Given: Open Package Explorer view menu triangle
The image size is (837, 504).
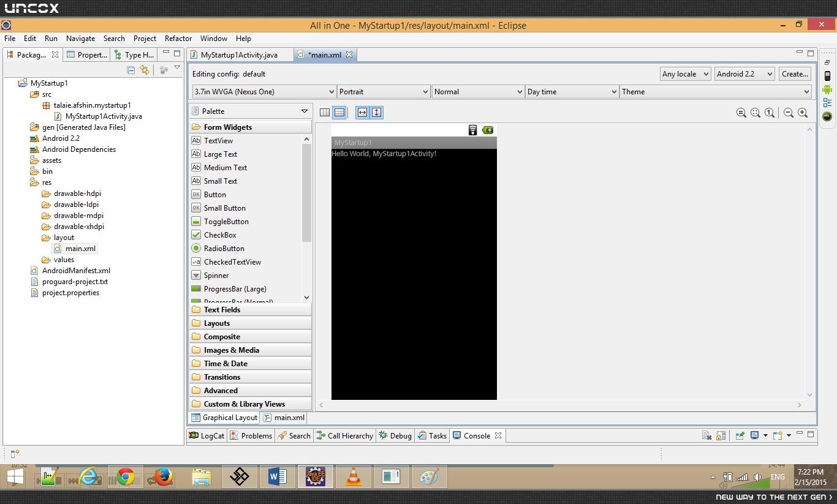Looking at the screenshot, I should (177, 68).
